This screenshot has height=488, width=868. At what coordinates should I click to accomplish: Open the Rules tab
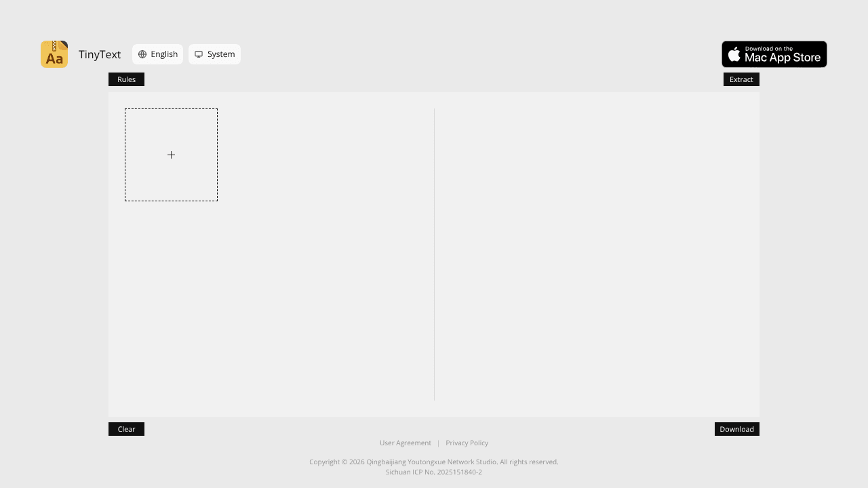point(126,79)
